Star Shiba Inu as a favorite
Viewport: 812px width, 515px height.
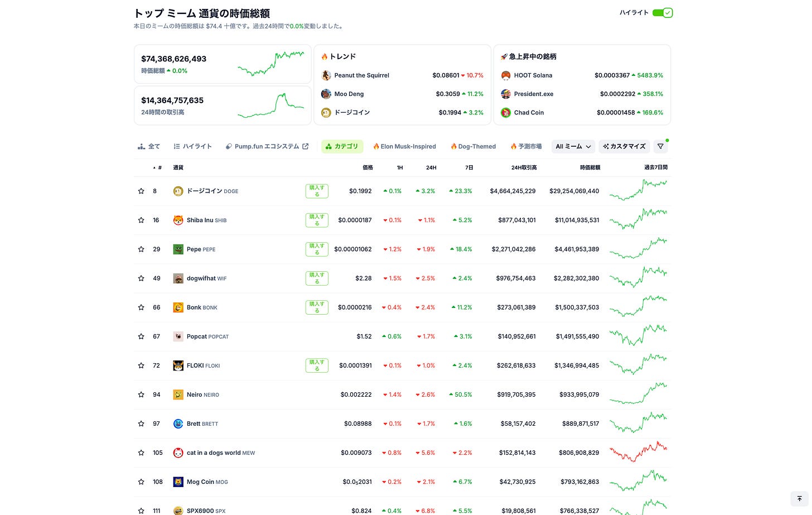[141, 220]
